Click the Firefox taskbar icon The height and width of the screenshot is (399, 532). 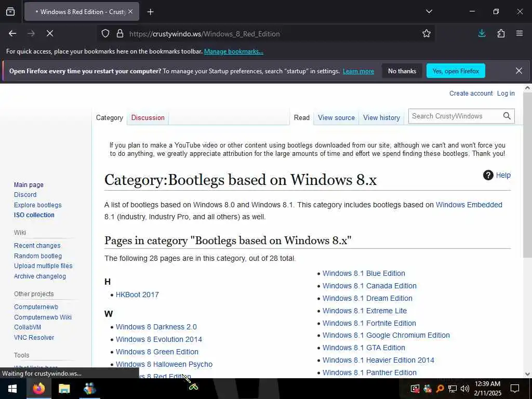38,389
